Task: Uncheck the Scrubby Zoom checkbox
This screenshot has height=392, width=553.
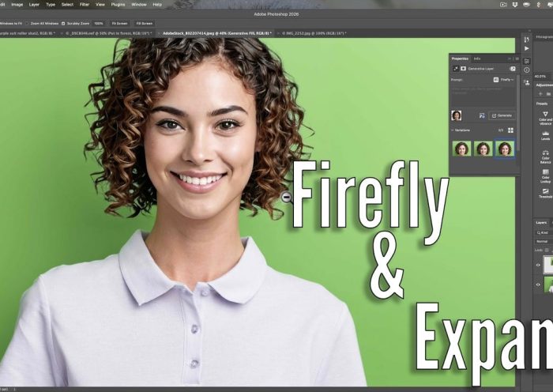Action: click(x=63, y=23)
